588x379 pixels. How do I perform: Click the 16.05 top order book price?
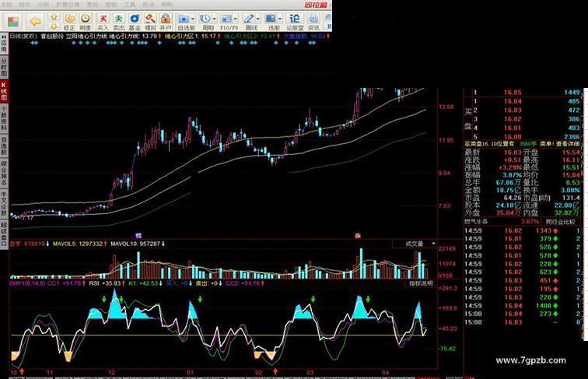pos(513,93)
